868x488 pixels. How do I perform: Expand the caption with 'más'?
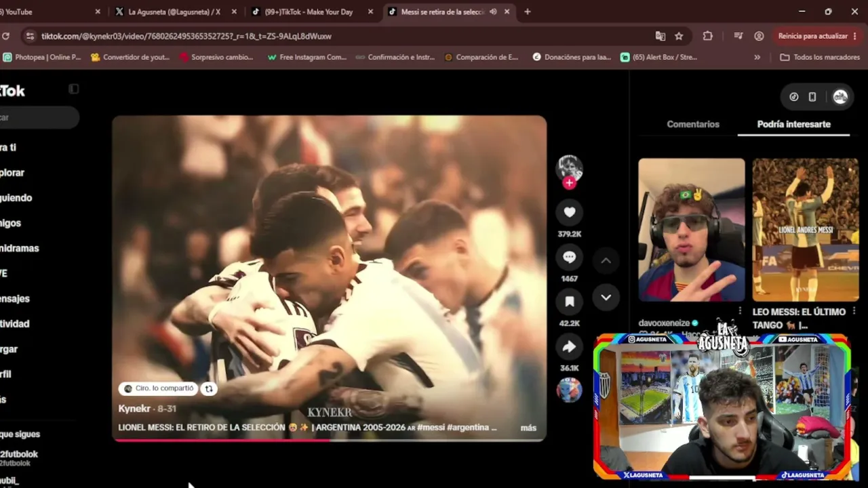coord(528,428)
